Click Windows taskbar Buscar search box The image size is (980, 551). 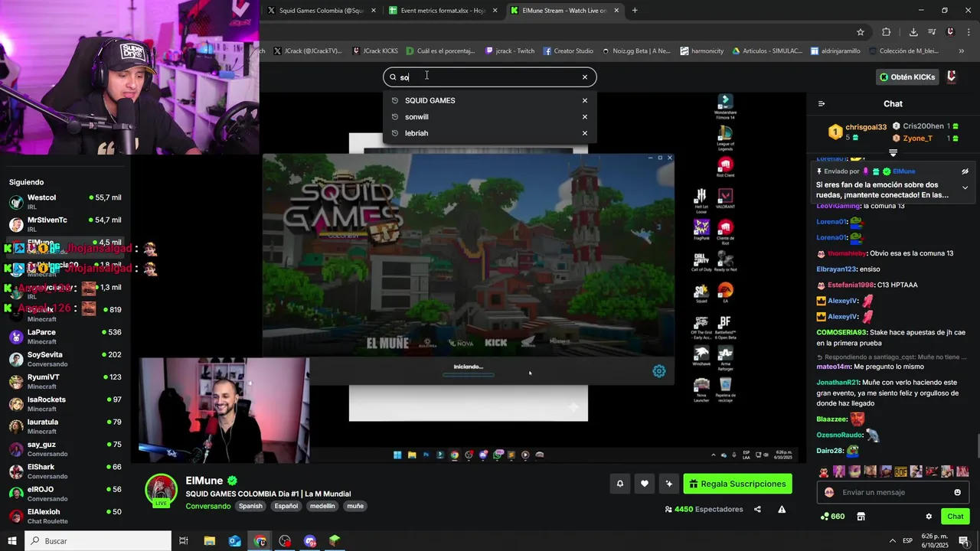98,541
